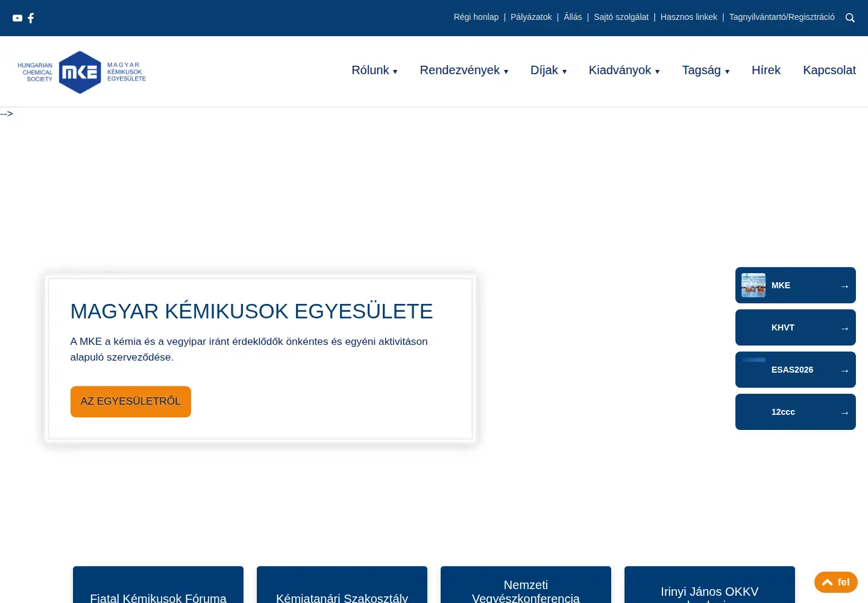Click the MKE card thumbnail image
Screen dimensions: 868x603
[x=753, y=285]
